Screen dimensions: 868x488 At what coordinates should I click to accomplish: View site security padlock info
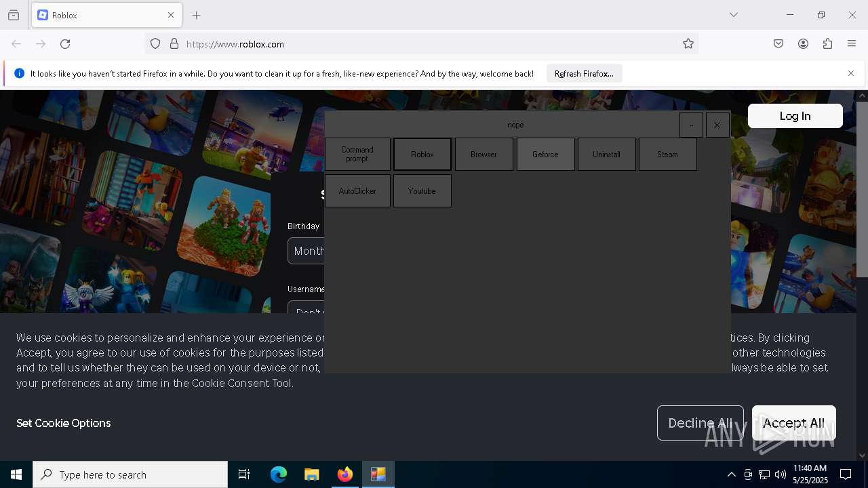tap(174, 44)
